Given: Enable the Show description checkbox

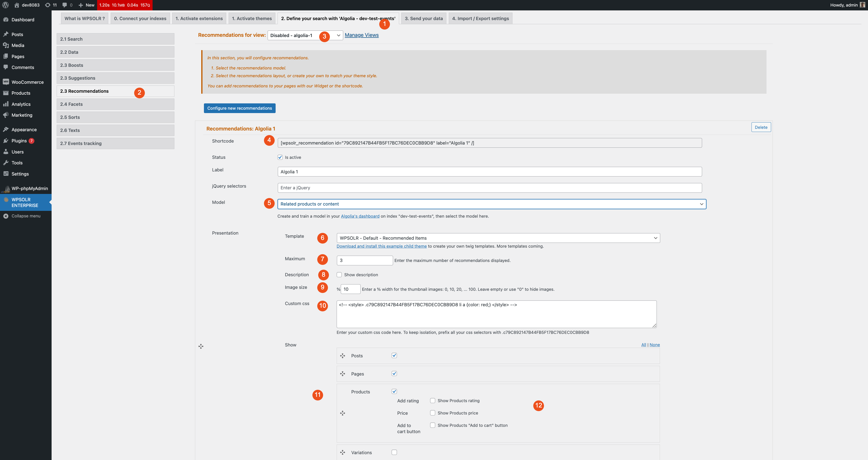Looking at the screenshot, I should [339, 275].
